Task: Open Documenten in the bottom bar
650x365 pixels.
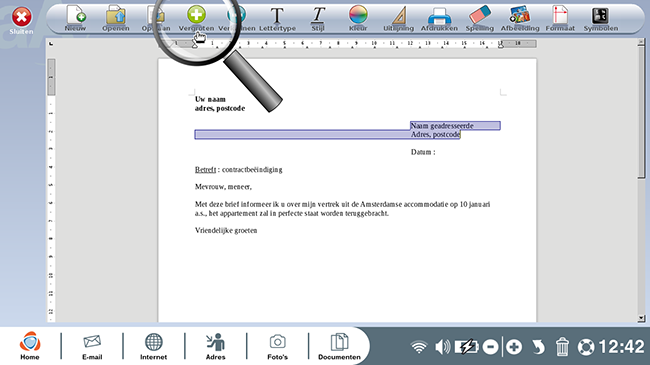Action: coord(339,346)
